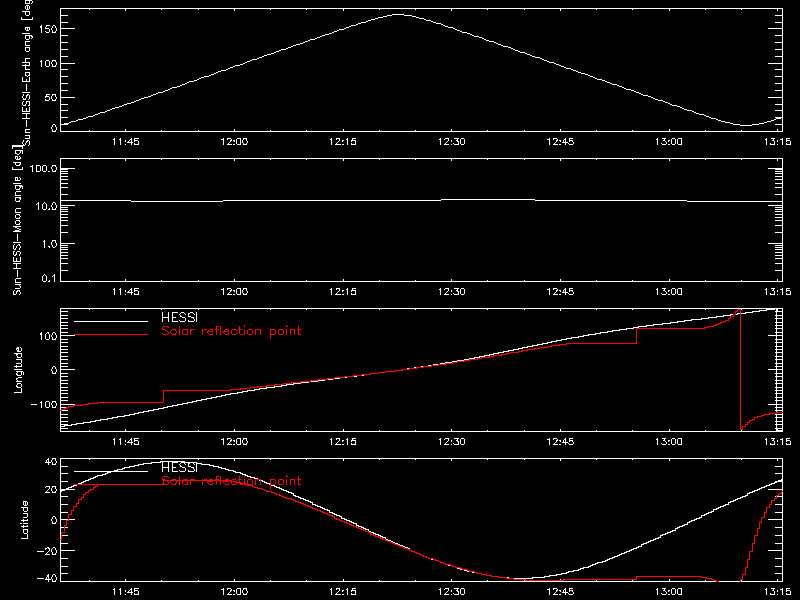Viewport: 800px width, 600px height.
Task: Click white HESSI legend line in Longitude plot
Action: 111,321
